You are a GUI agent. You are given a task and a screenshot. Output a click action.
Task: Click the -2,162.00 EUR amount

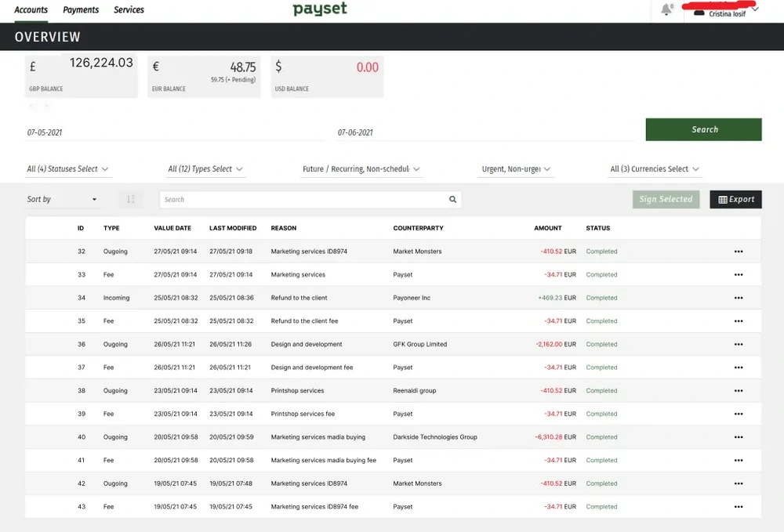(x=556, y=344)
